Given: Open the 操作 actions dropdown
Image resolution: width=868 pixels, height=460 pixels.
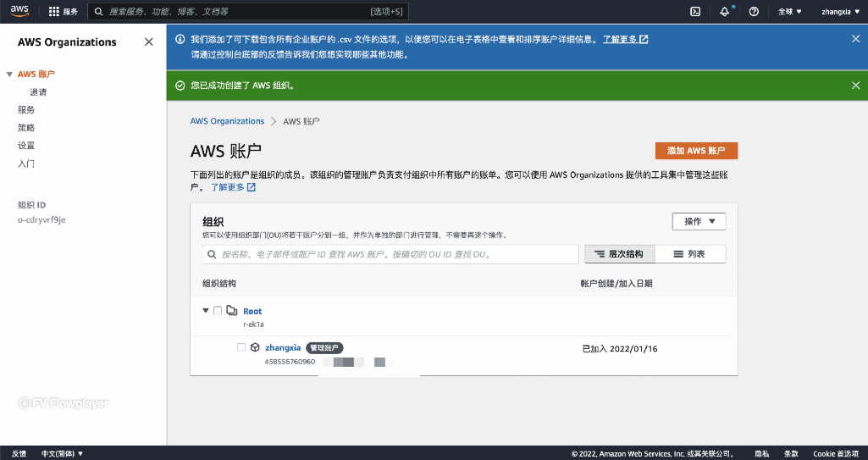Looking at the screenshot, I should [x=699, y=221].
